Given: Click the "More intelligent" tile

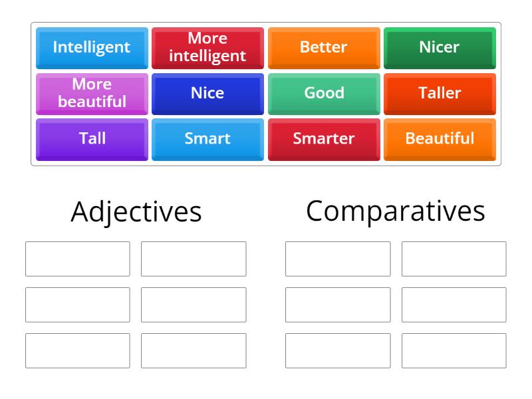Looking at the screenshot, I should click(207, 47).
